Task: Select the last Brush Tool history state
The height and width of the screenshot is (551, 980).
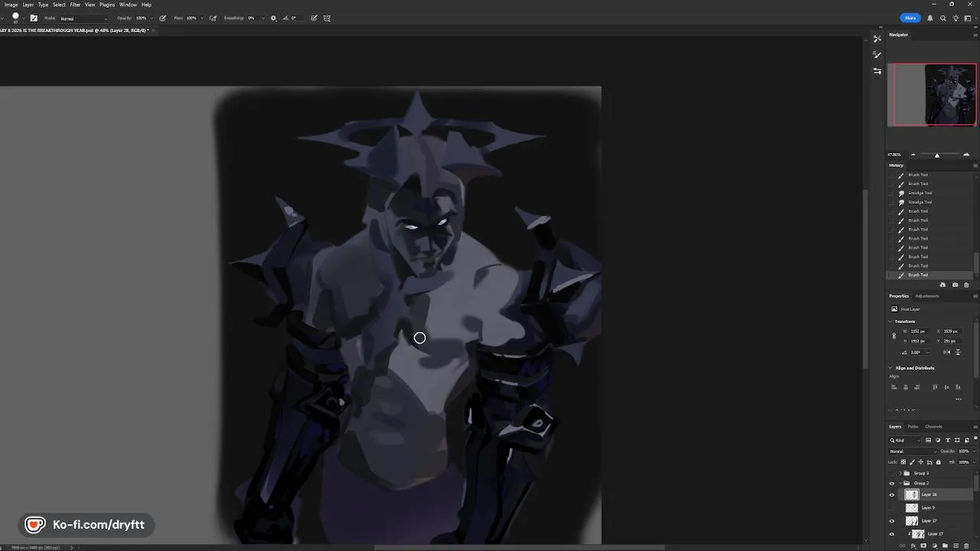Action: coord(931,275)
